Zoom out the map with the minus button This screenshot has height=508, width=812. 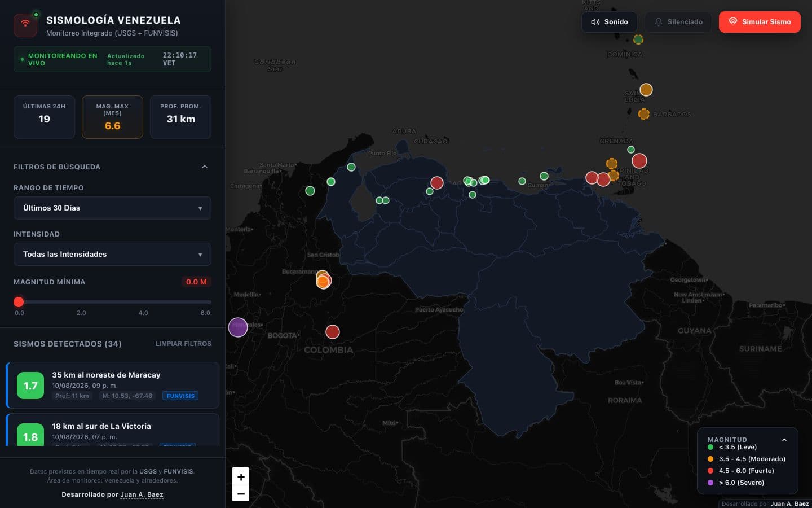click(241, 494)
